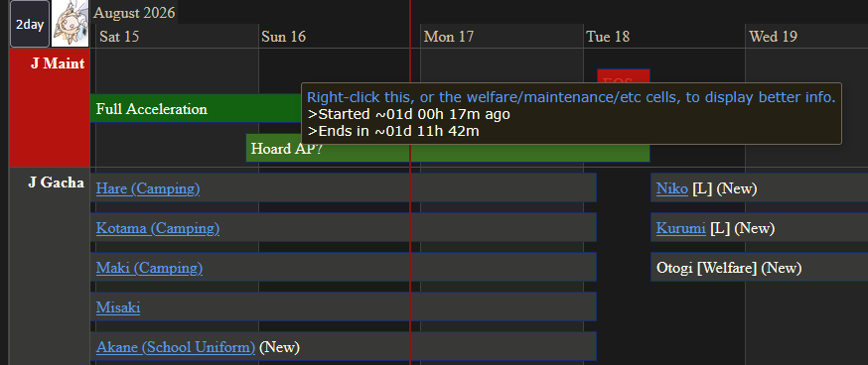Viewport: 868px width, 365px height.
Task: Click the Sun 16 date header
Action: pos(283,37)
